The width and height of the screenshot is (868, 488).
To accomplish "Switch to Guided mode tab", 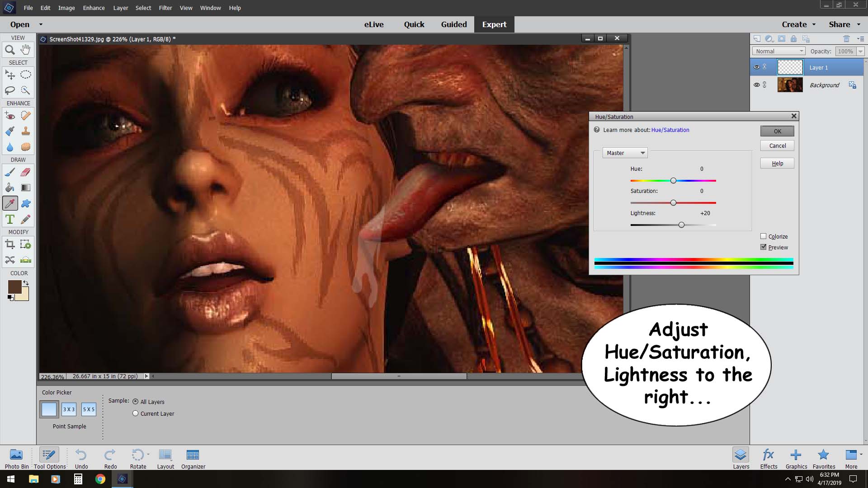I will (454, 24).
